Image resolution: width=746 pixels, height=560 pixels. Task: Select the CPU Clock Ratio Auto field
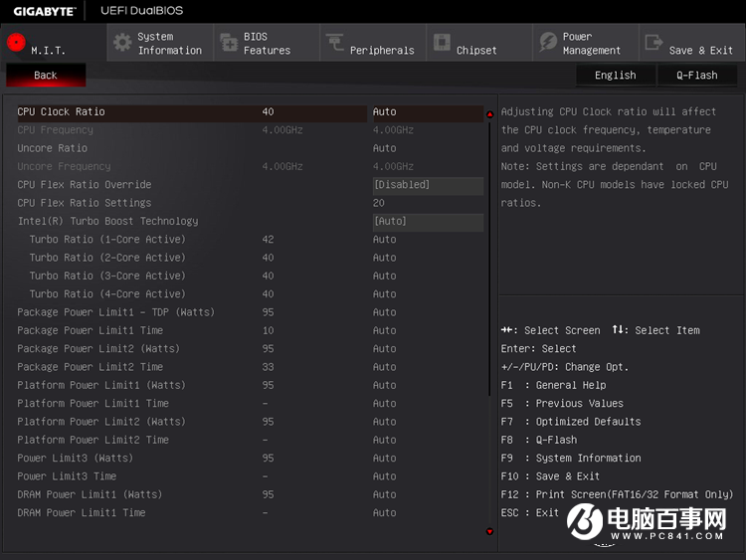point(426,112)
